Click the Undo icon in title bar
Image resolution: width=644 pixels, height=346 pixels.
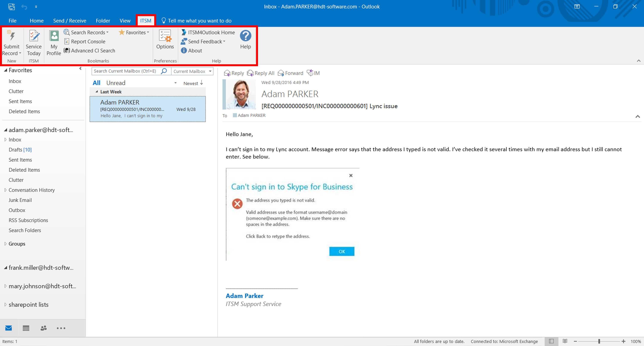point(24,7)
